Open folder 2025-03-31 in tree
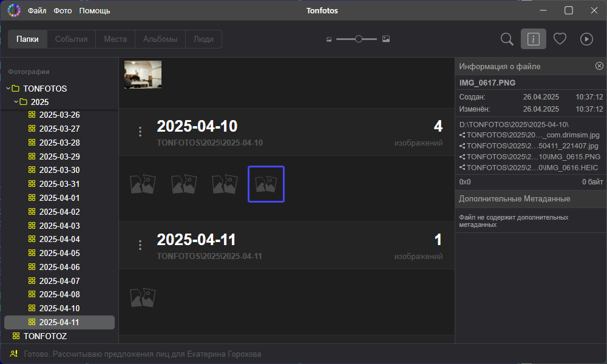Viewport: 607px width, 364px height. (x=59, y=184)
